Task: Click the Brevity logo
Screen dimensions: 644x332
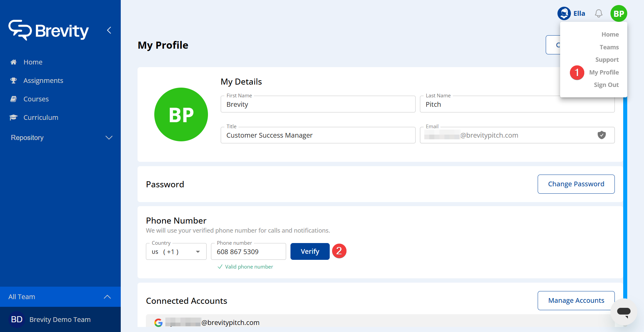Action: coord(49,30)
